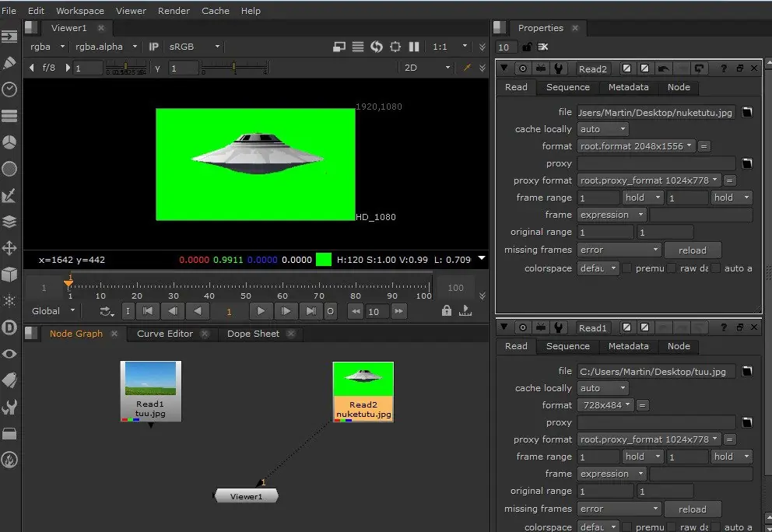Open the 2D view mode dropdown
This screenshot has width=772, height=532.
click(427, 68)
